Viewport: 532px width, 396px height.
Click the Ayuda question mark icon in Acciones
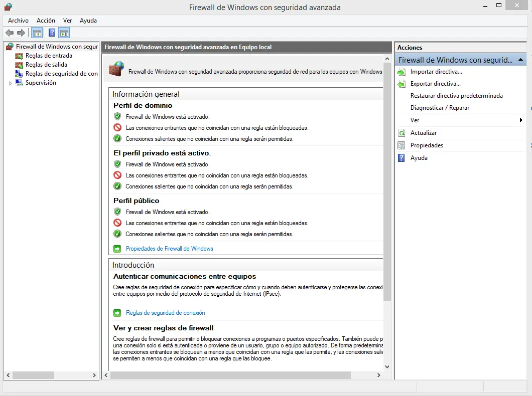click(402, 158)
